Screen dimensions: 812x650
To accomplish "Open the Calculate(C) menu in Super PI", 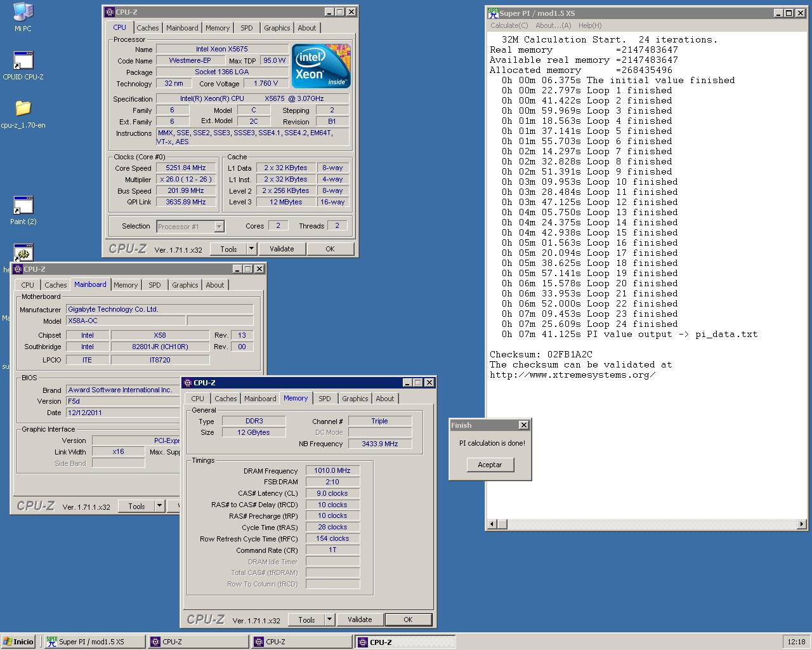I will [509, 25].
